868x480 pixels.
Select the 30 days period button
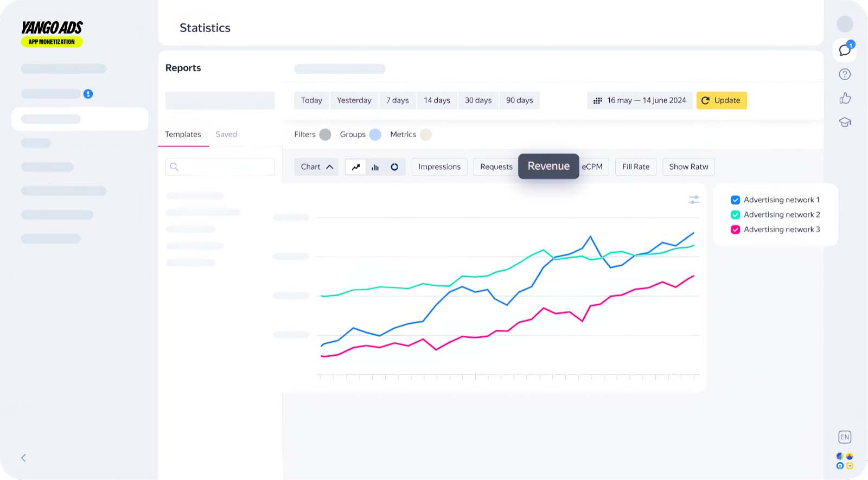(x=478, y=100)
